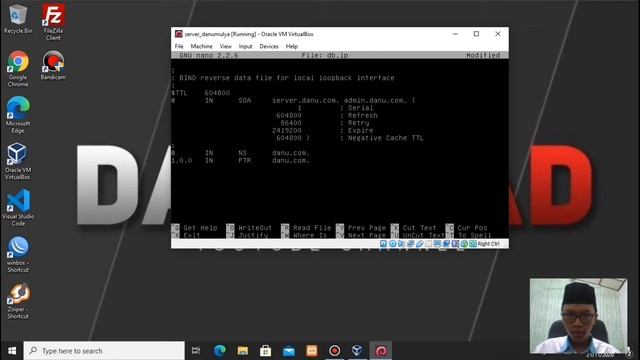
Task: Click the VirtualBox Manager taskbar icon
Action: coord(358,351)
